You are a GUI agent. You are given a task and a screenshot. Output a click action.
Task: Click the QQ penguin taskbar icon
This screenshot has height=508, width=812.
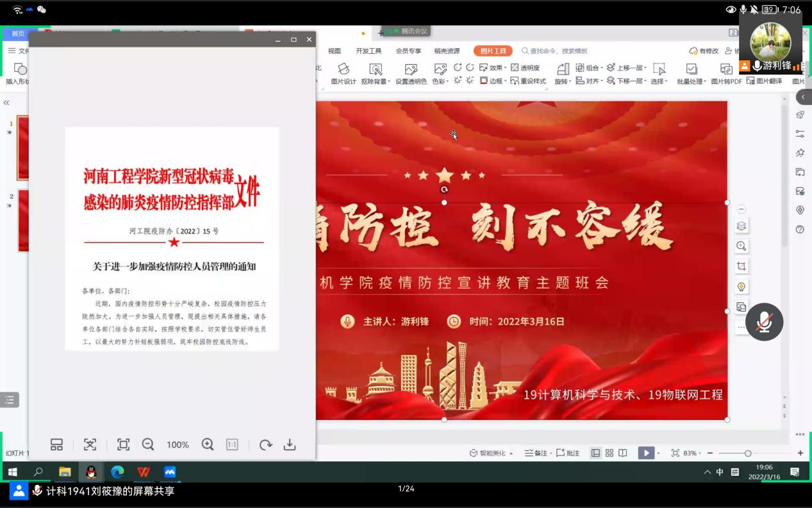point(91,472)
